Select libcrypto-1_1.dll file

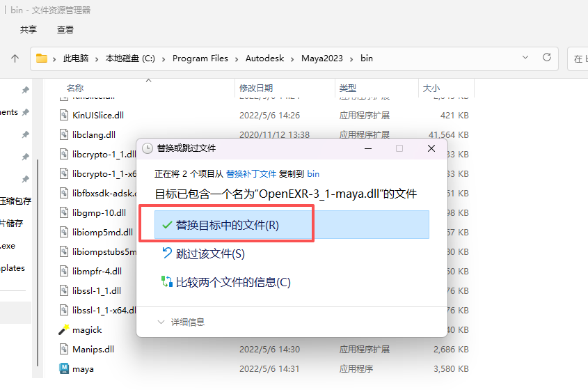(104, 155)
